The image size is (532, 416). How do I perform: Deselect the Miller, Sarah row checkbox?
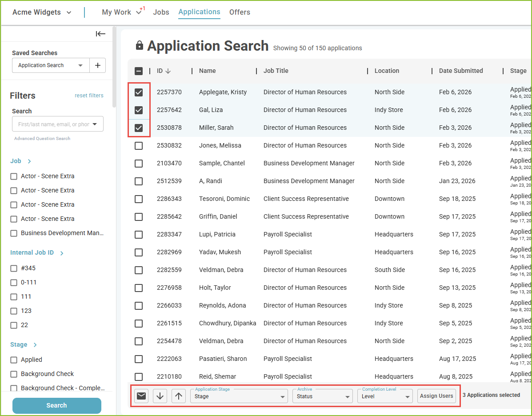(139, 128)
